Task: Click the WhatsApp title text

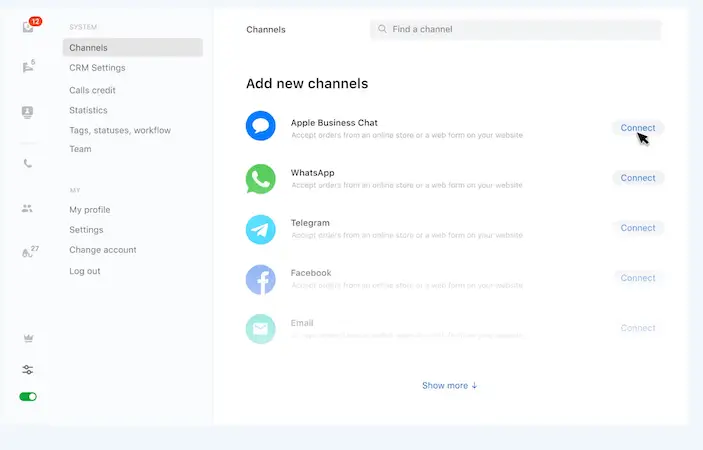Action: pyautogui.click(x=312, y=173)
